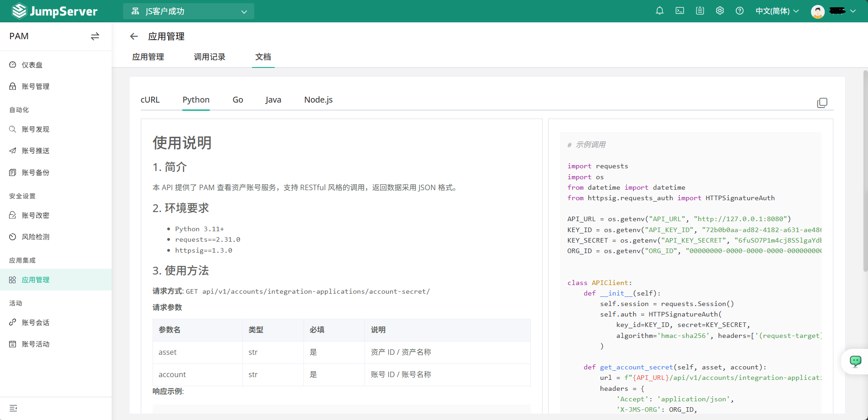
Task: Select the Java code tab
Action: pos(273,99)
